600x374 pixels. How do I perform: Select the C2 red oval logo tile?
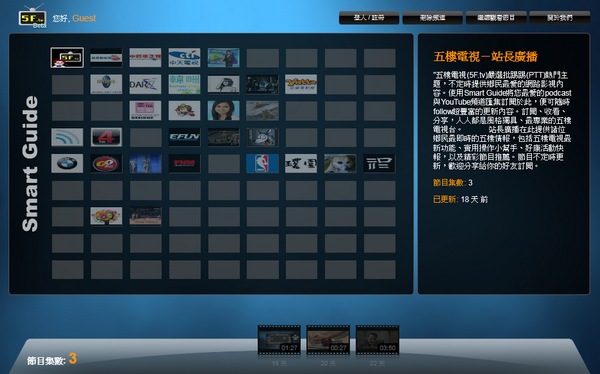point(106,163)
